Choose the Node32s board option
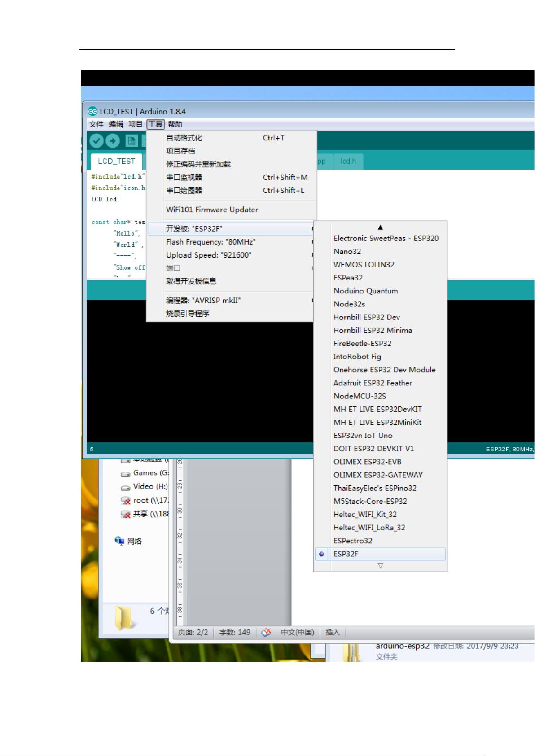535x756 pixels. pos(349,304)
